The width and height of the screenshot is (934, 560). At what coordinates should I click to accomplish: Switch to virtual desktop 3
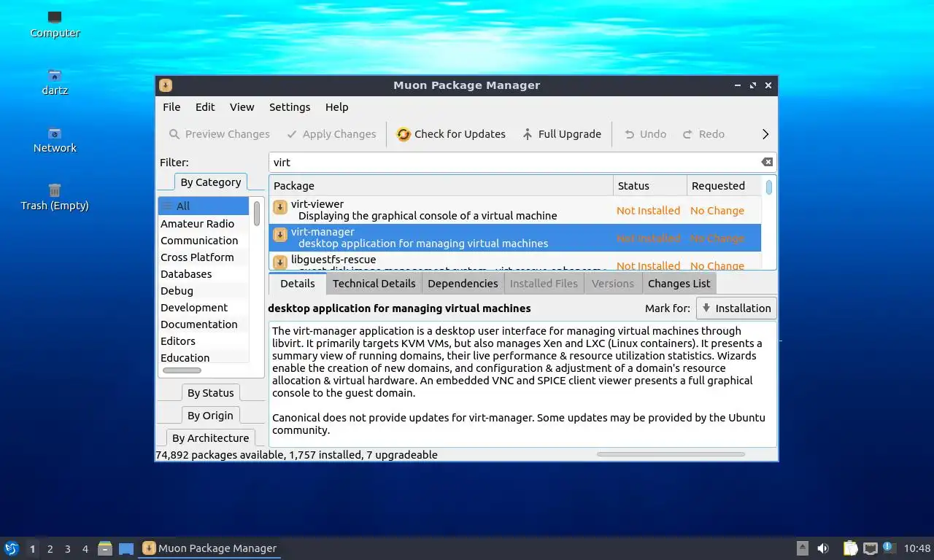68,549
